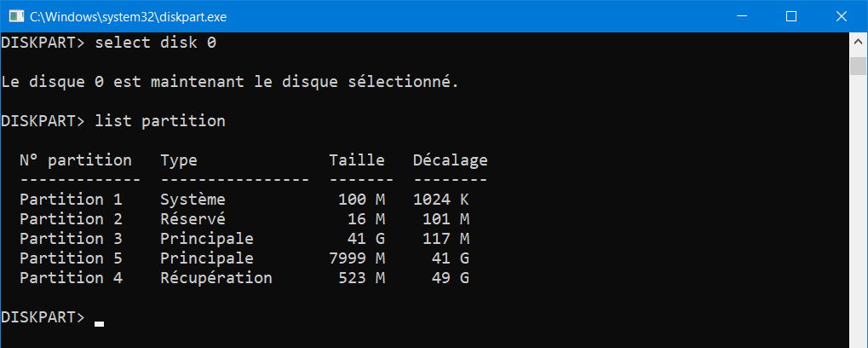
Task: Click the Partition 3 Principale row
Action: (244, 239)
